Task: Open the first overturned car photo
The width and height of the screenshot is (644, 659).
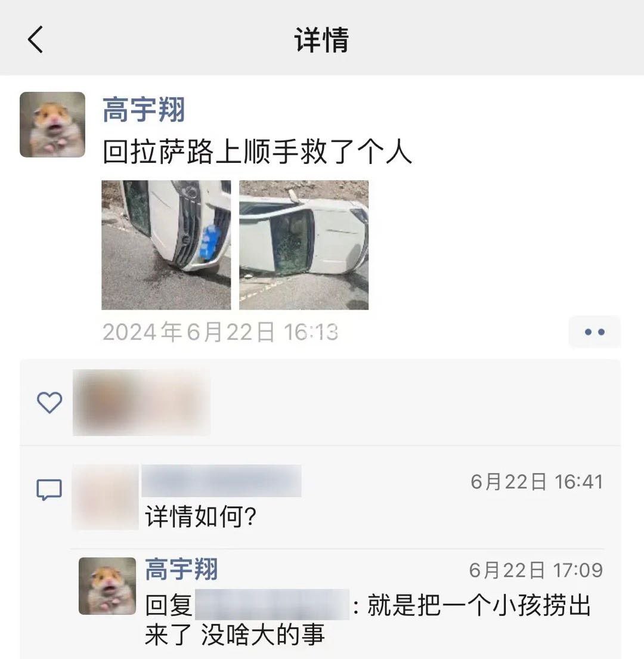Action: pyautogui.click(x=166, y=245)
